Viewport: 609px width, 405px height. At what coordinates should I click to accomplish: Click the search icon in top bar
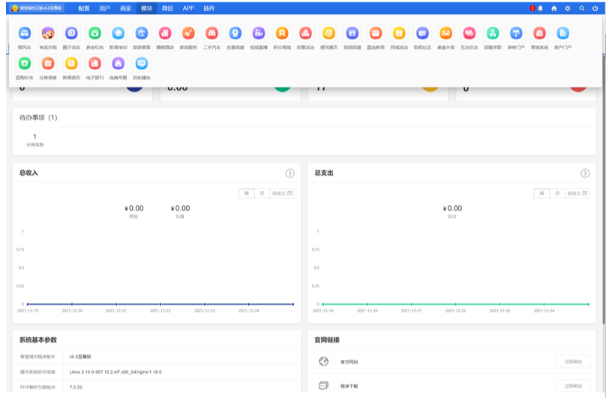[x=582, y=7]
